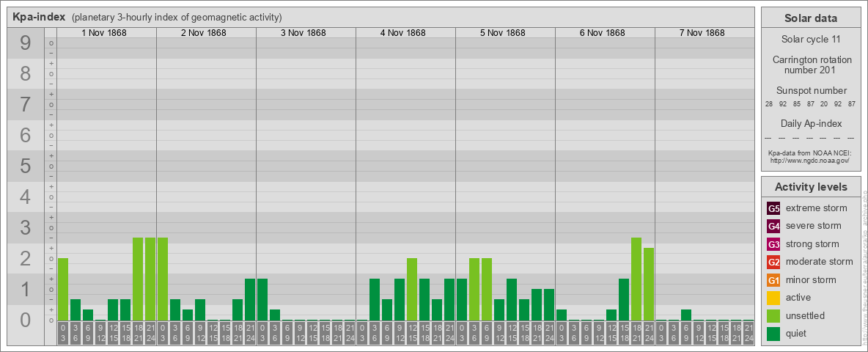Click the 2 Nov 21–24 quiet bar

coord(250,299)
